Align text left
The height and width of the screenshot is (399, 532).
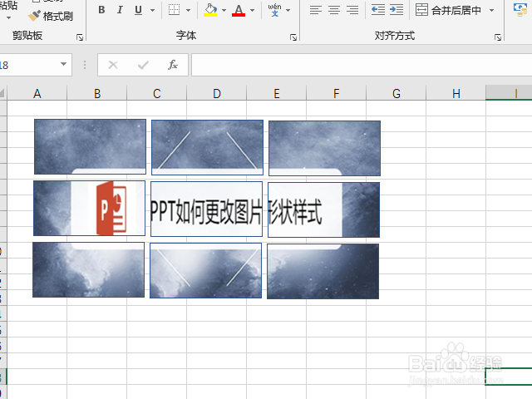pos(316,10)
